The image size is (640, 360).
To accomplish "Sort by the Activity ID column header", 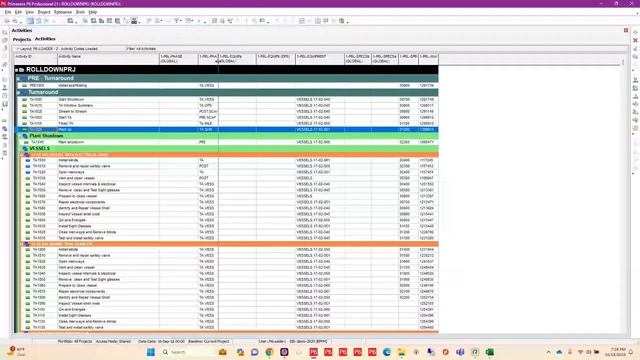I will tap(36, 59).
